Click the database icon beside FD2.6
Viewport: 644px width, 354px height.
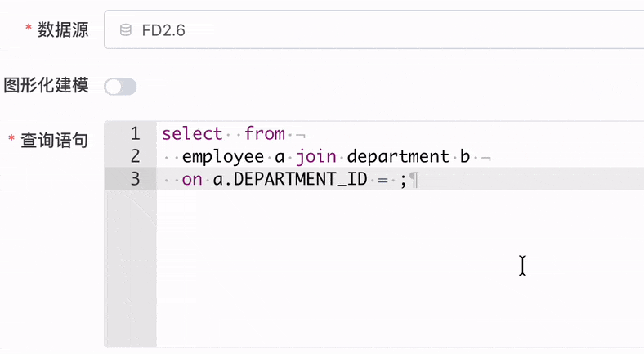tap(126, 30)
